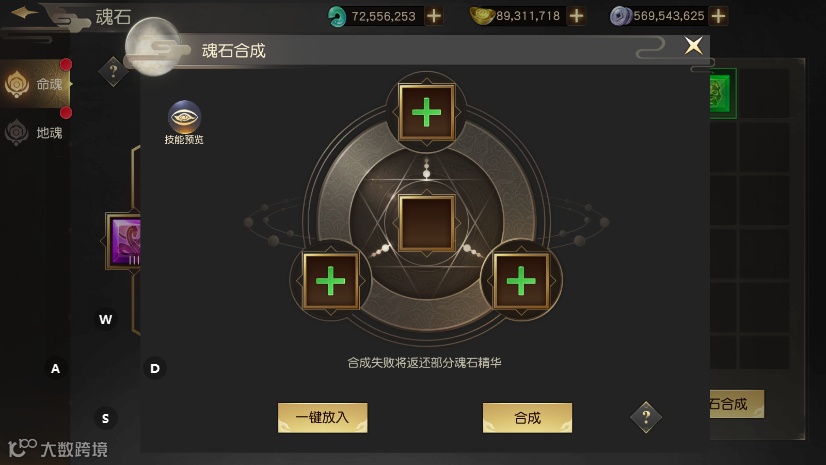Image resolution: width=826 pixels, height=465 pixels.
Task: Open the help question mark beside 合成
Action: [646, 418]
